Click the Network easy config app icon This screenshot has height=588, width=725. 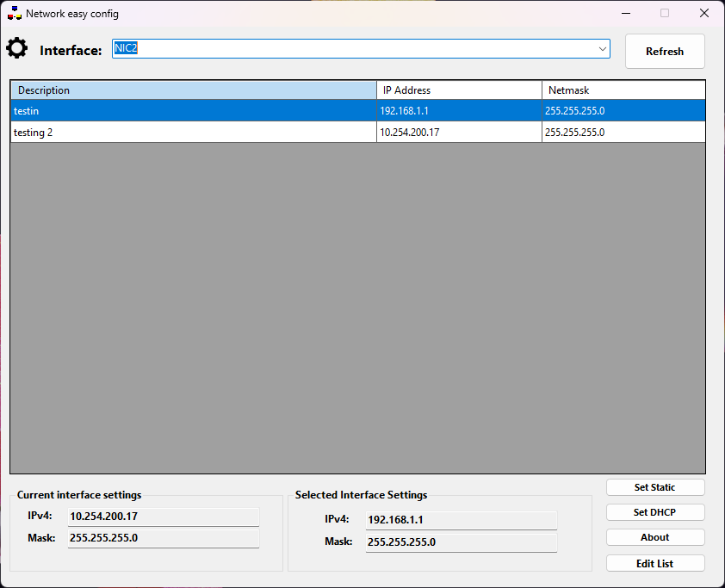pyautogui.click(x=15, y=14)
